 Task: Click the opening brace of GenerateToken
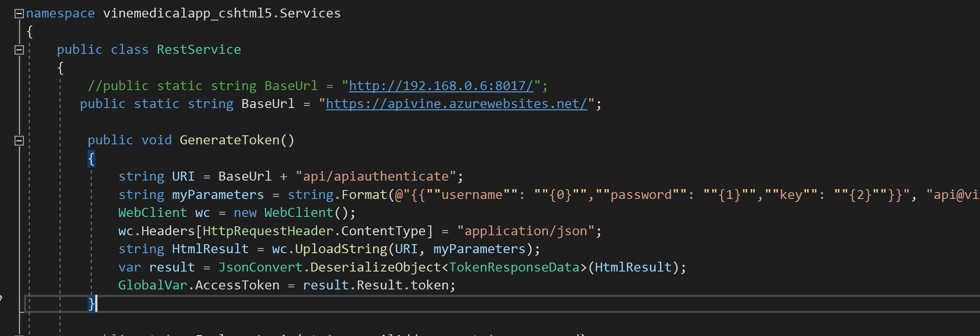click(x=91, y=158)
